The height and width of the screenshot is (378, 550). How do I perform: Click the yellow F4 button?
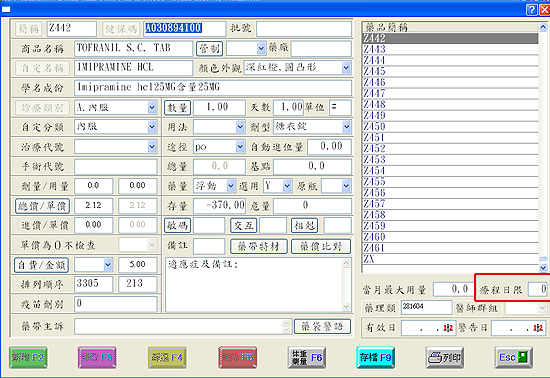coord(167,357)
